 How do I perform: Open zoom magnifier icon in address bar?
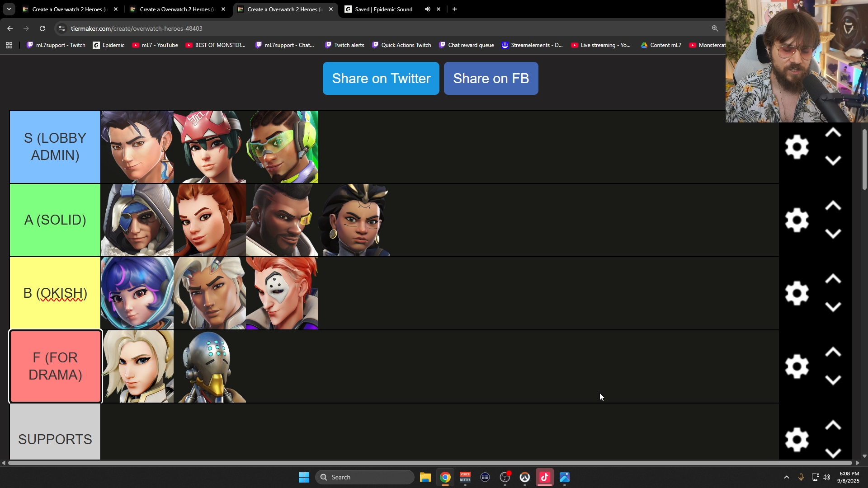click(715, 28)
